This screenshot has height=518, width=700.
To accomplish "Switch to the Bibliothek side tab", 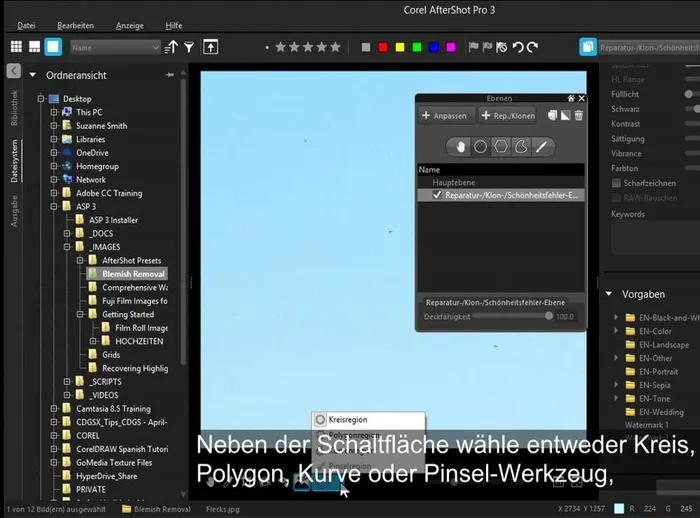I will (14, 107).
